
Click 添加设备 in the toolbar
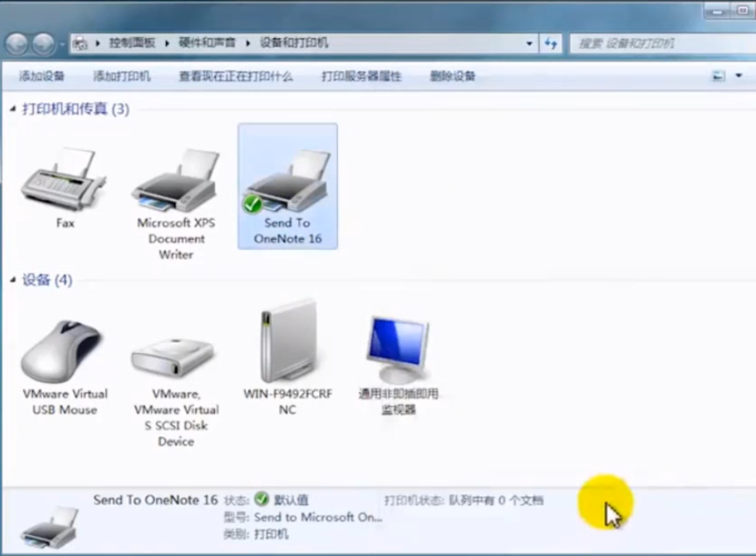coord(42,77)
